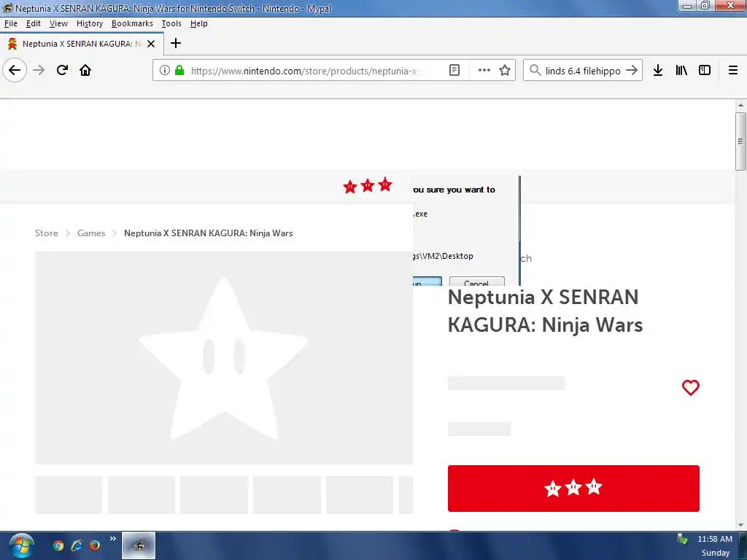Click the large star placeholder game image

pyautogui.click(x=223, y=358)
